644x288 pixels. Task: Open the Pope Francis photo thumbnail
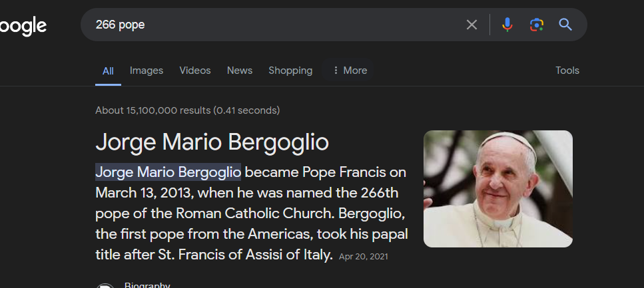498,189
